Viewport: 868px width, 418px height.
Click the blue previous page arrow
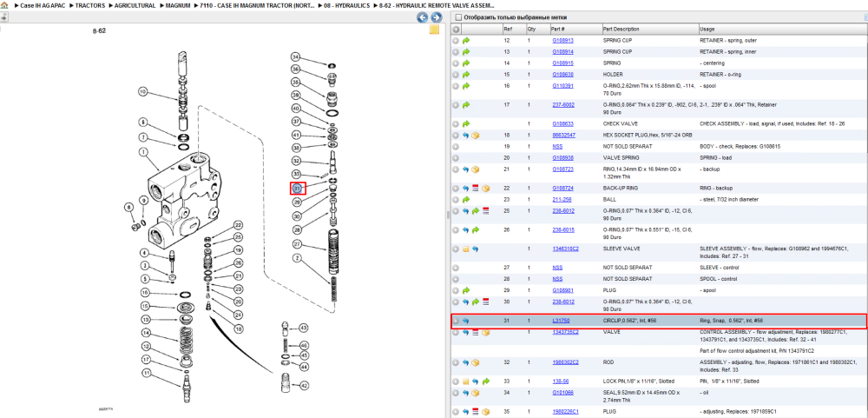423,17
